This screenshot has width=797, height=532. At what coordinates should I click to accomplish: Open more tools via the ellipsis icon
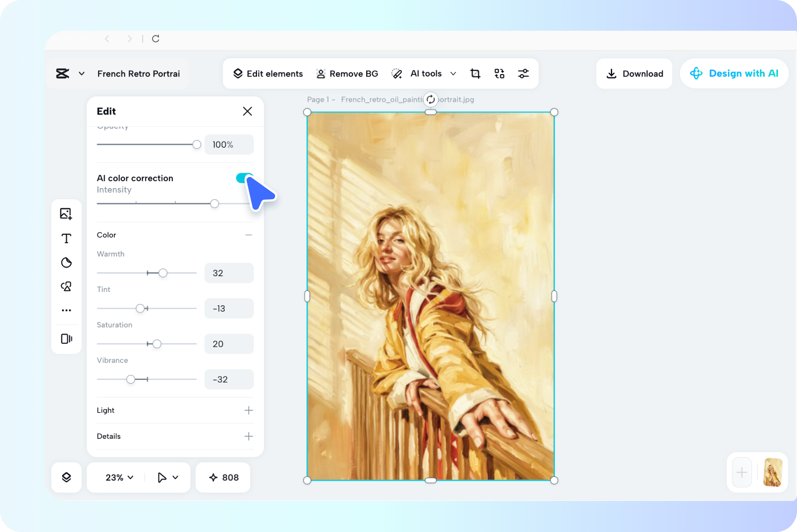pyautogui.click(x=66, y=310)
